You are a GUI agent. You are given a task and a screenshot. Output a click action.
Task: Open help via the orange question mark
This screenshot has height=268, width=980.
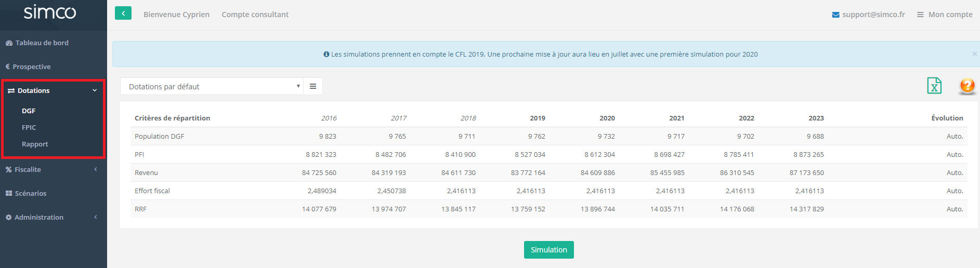click(x=967, y=86)
